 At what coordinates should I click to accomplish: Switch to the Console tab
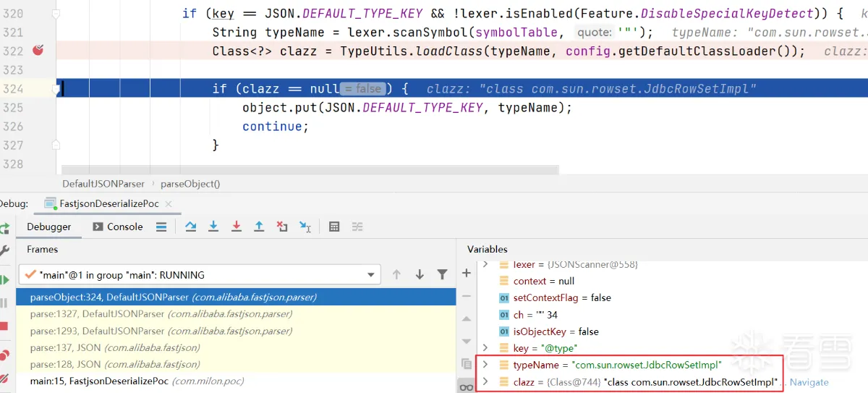pos(119,227)
